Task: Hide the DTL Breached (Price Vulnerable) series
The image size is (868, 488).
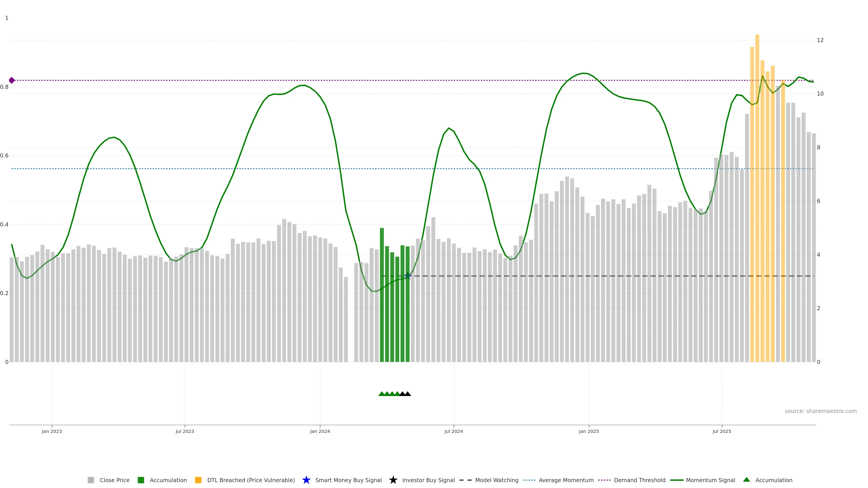Action: 251,480
